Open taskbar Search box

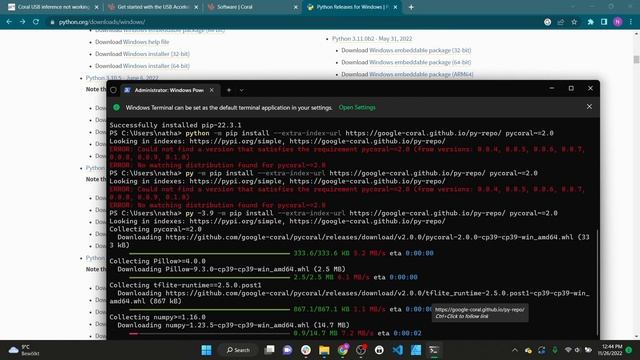point(238,350)
